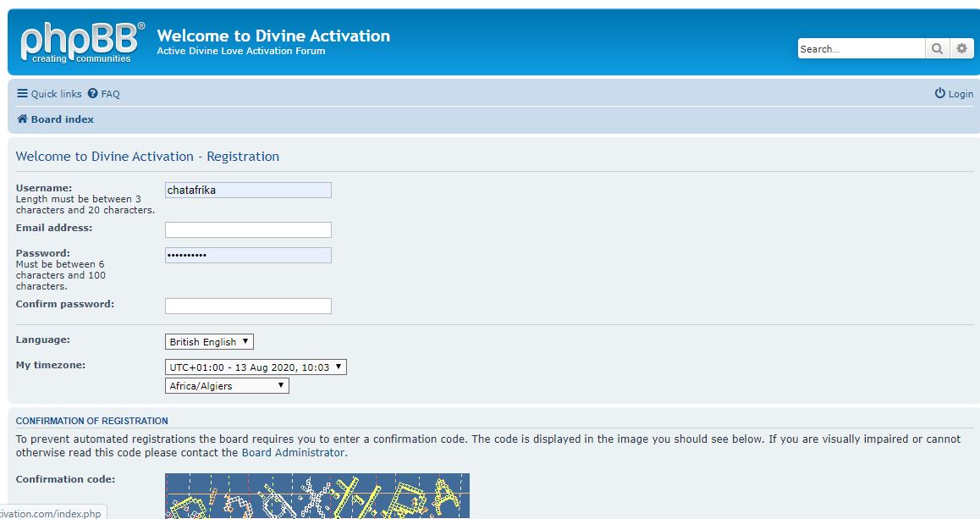Image resolution: width=980 pixels, height=519 pixels.
Task: Click the Login link
Action: [x=961, y=94]
